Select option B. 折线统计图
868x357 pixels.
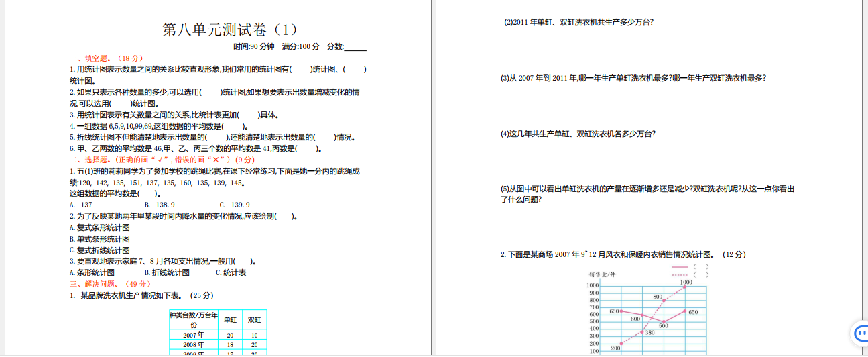coord(167,273)
